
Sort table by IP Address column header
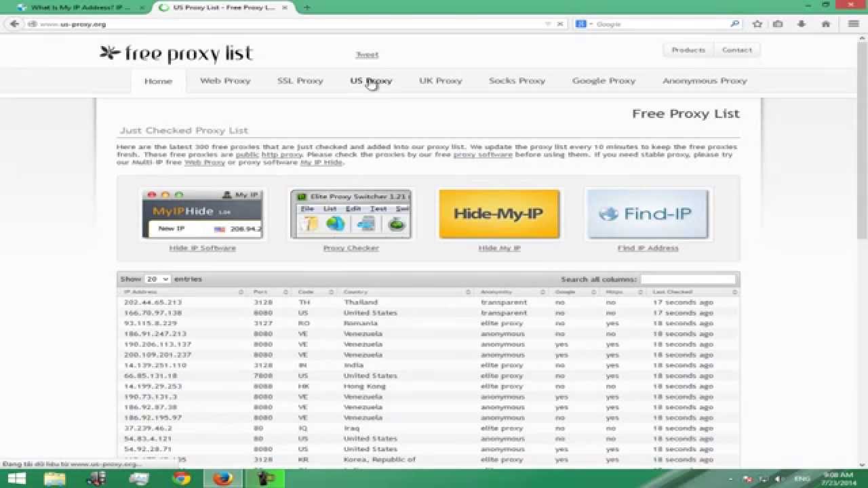pyautogui.click(x=183, y=292)
